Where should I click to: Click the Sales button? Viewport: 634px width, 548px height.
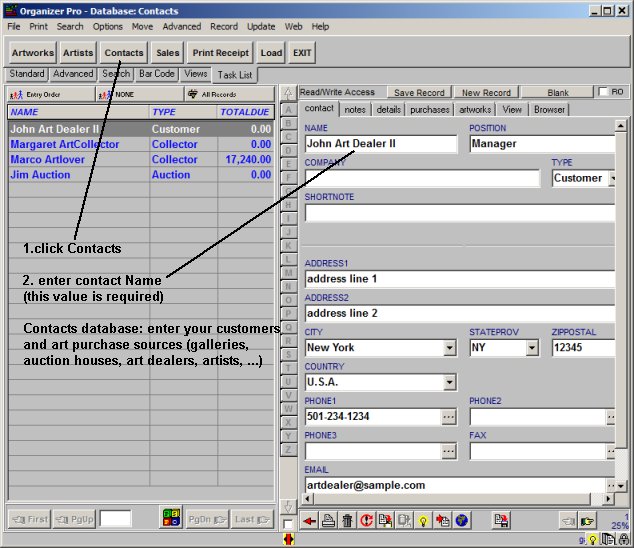click(x=167, y=53)
